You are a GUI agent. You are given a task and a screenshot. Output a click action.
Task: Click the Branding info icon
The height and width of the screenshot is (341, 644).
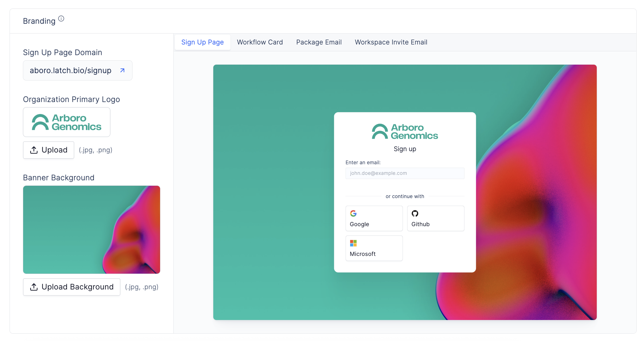pyautogui.click(x=61, y=19)
